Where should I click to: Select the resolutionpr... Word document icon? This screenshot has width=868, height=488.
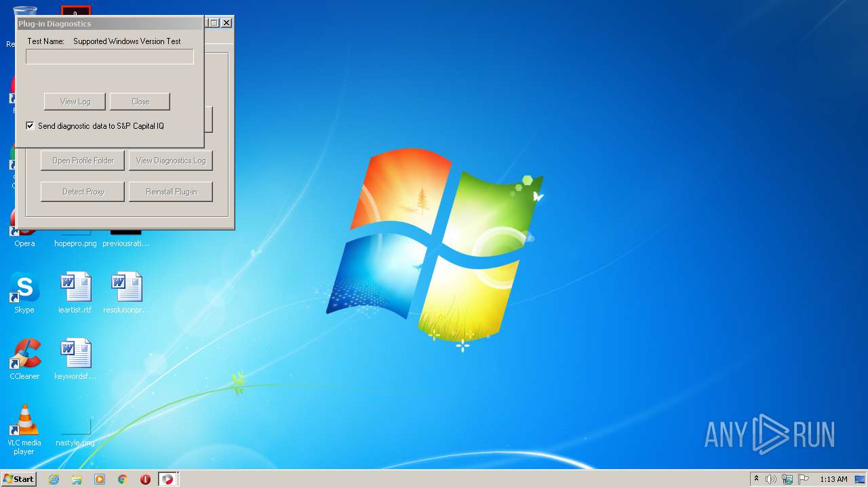point(126,293)
